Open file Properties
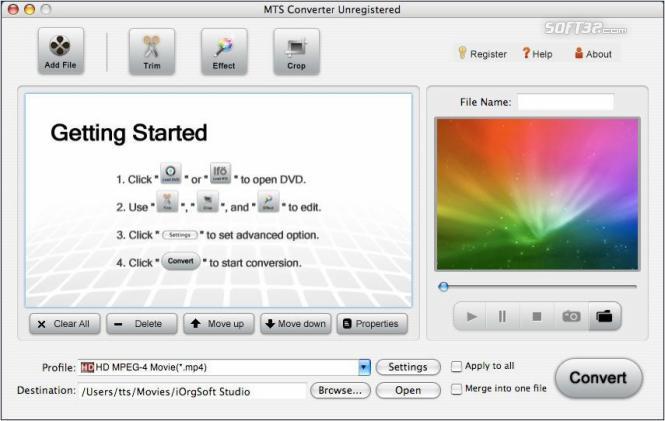This screenshot has width=665, height=421. coord(372,324)
